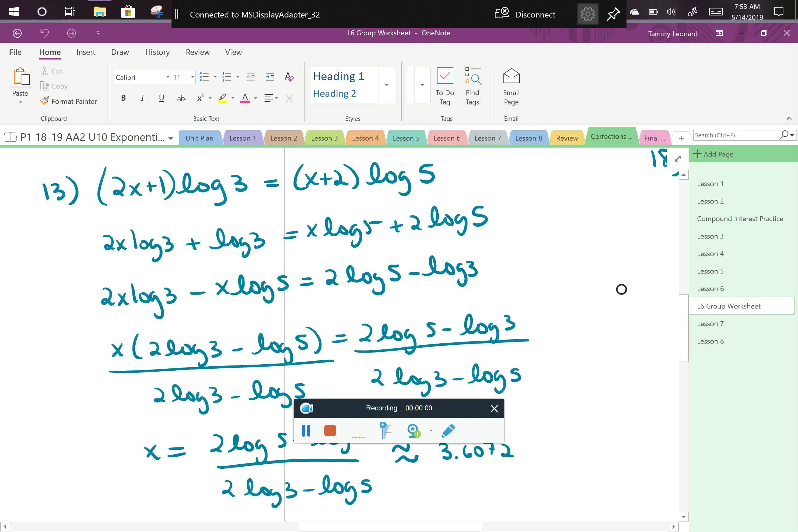Click the Draw ribbon tab
This screenshot has width=798, height=532.
pos(120,52)
